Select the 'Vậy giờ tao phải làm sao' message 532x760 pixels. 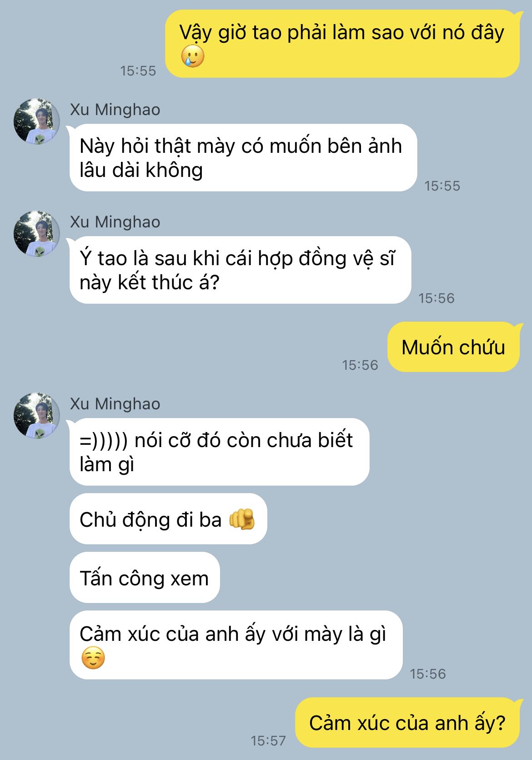pyautogui.click(x=342, y=44)
